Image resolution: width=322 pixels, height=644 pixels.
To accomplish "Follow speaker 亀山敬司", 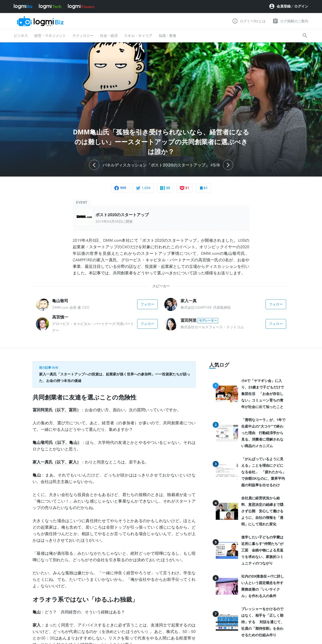I will (x=147, y=304).
